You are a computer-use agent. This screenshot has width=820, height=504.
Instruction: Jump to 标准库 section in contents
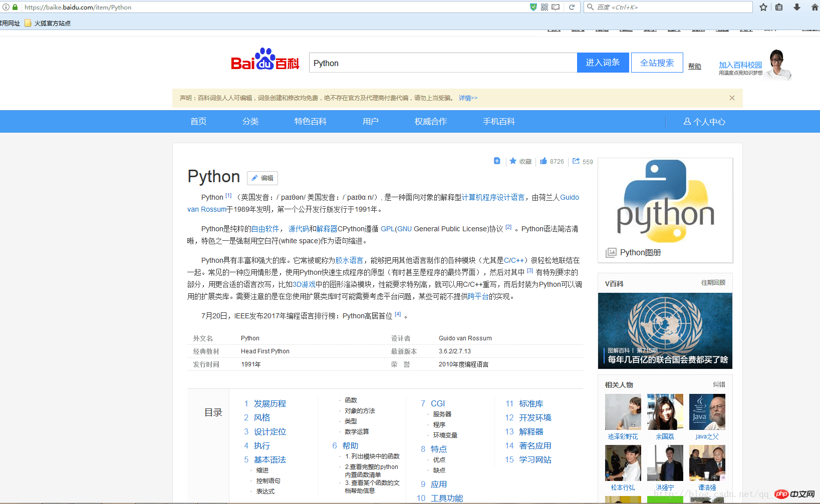coord(531,403)
